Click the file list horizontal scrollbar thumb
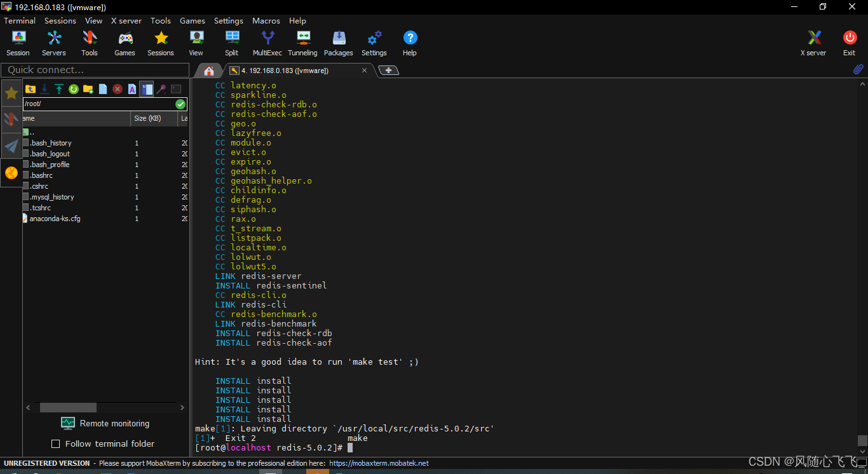This screenshot has width=868, height=474. pos(68,407)
